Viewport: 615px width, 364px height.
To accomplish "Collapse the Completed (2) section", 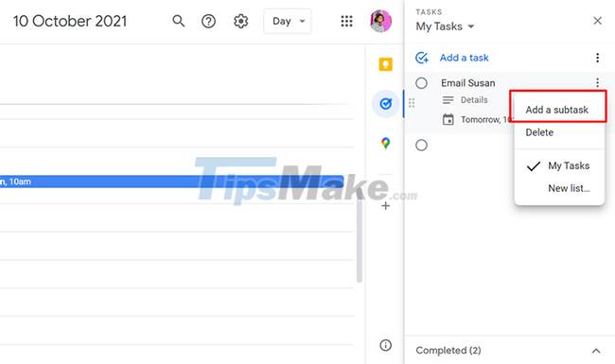I will pos(596,351).
